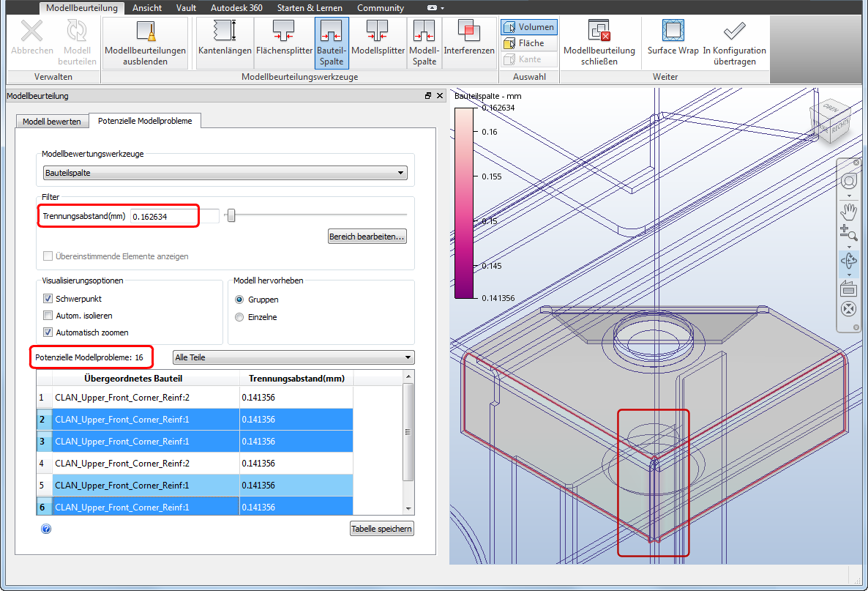
Task: Click table scrollbar up arrow
Action: [408, 376]
